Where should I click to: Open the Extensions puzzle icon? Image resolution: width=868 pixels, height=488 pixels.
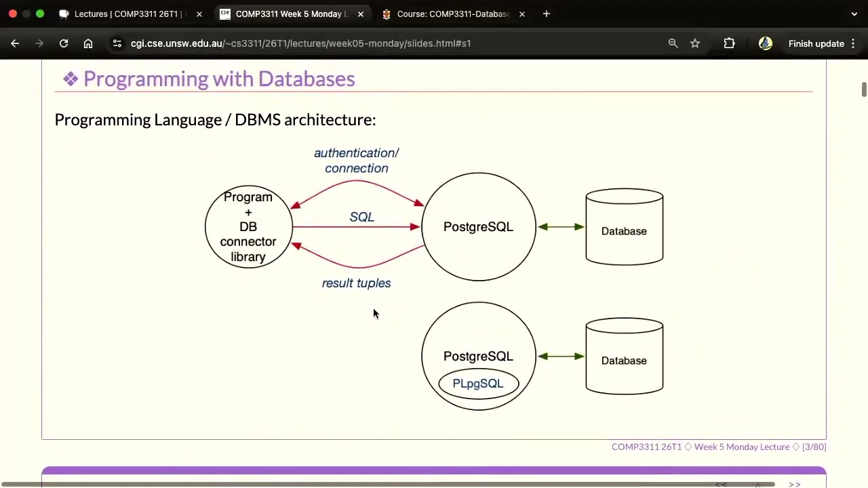pyautogui.click(x=729, y=43)
